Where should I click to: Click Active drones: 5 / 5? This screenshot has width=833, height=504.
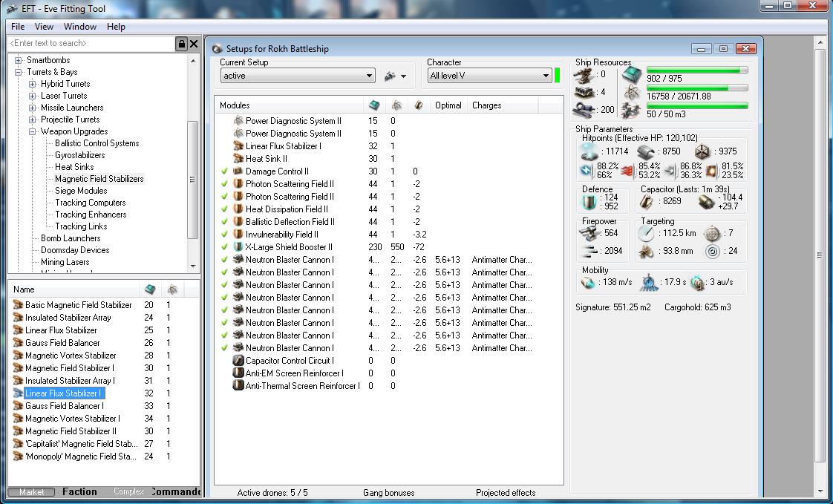pos(272,493)
